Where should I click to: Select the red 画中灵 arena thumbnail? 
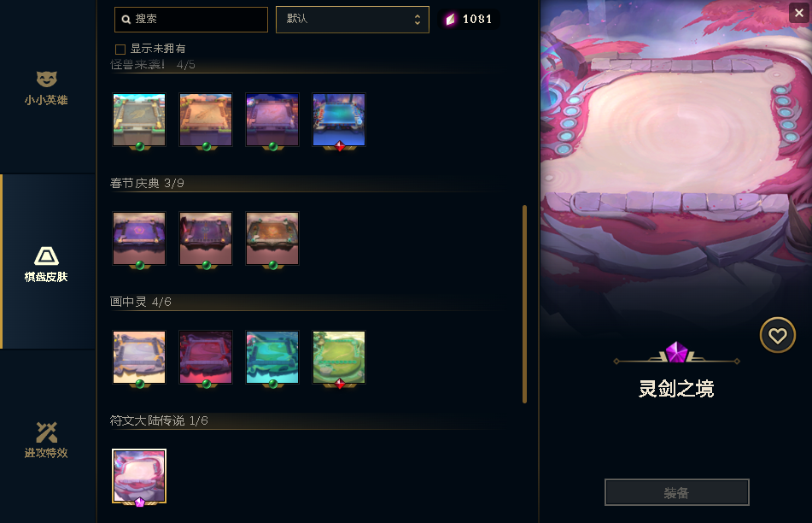[x=206, y=357]
